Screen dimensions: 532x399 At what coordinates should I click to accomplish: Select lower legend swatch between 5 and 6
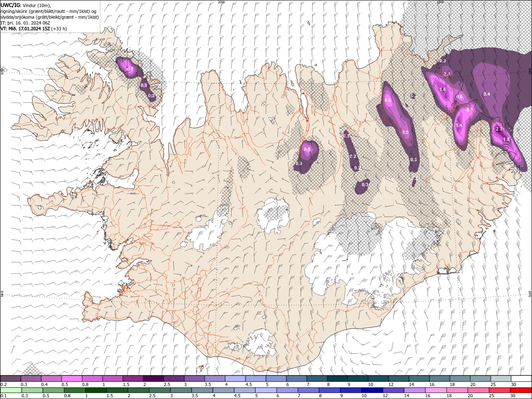[266, 390]
